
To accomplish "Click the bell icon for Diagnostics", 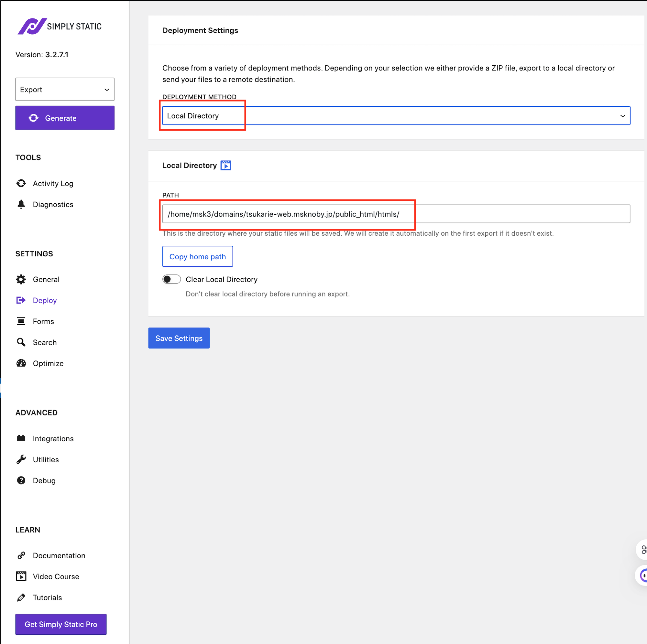I will tap(21, 204).
